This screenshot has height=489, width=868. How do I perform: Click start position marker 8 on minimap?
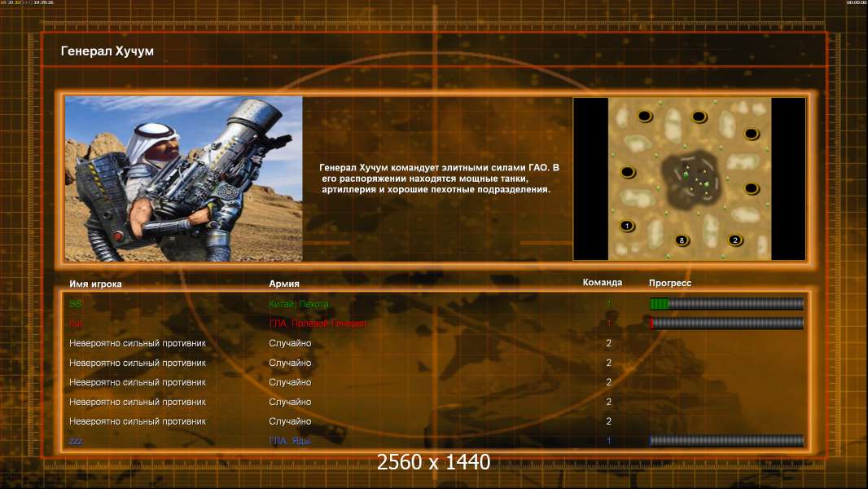click(682, 240)
